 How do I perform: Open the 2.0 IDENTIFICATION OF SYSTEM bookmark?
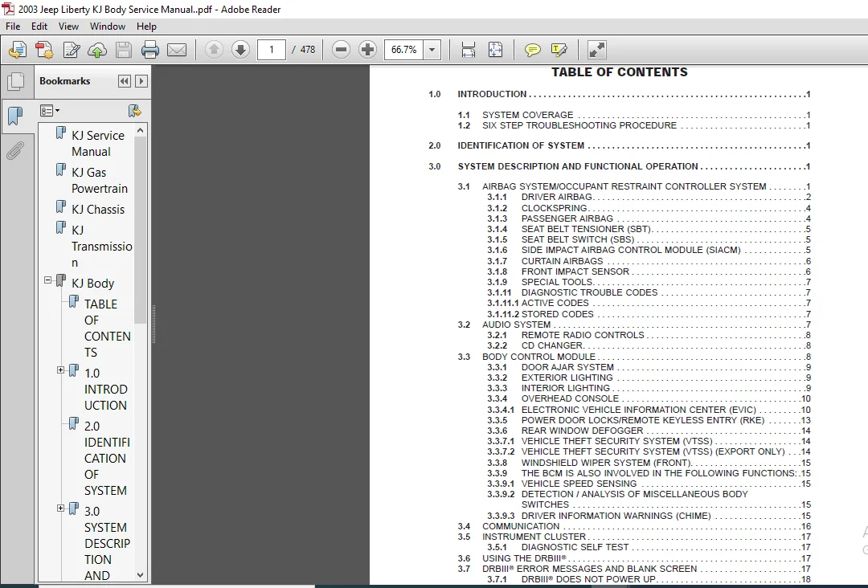coord(107,458)
